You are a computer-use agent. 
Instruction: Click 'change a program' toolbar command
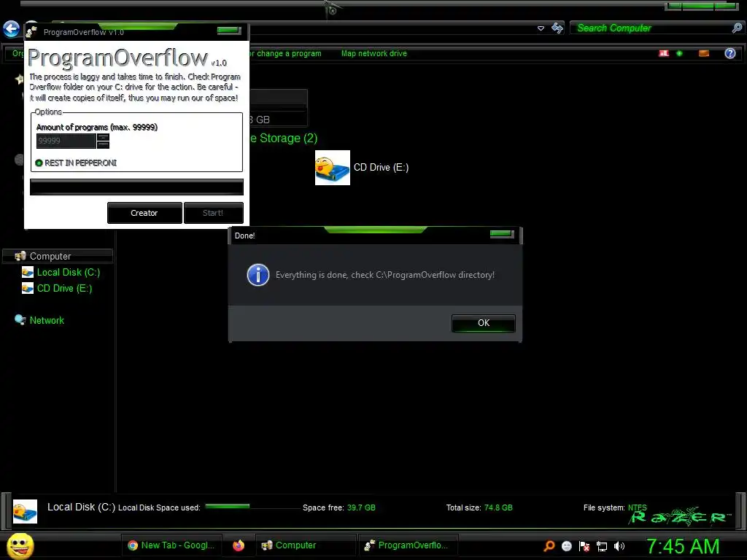click(289, 53)
